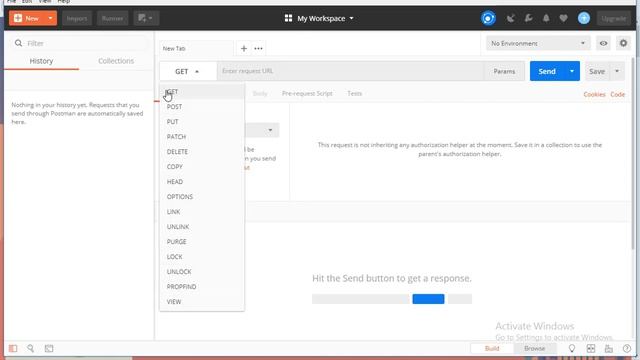The image size is (640, 360).
Task: Select PUT from method list
Action: point(202,122)
